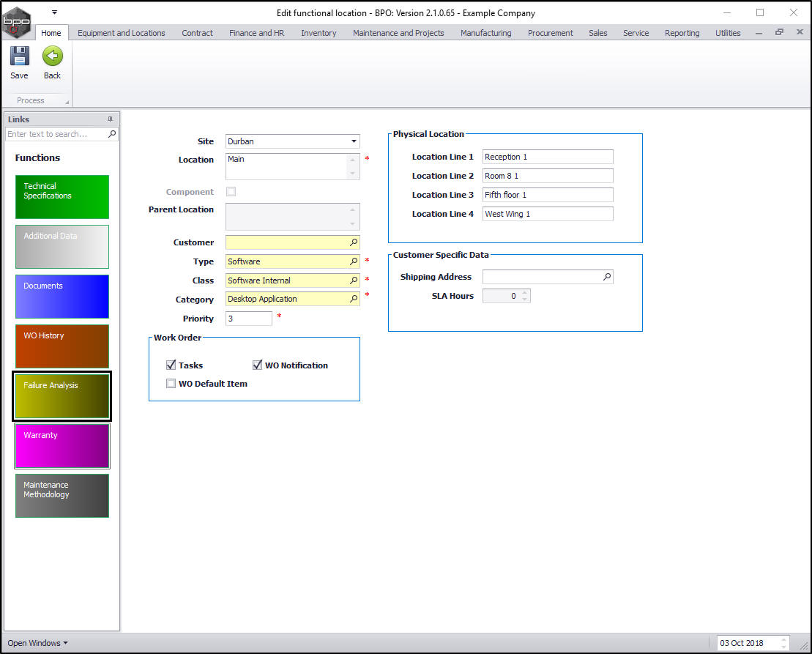Viewport: 812px width, 654px height.
Task: Open the Open Windows dropdown
Action: (37, 643)
